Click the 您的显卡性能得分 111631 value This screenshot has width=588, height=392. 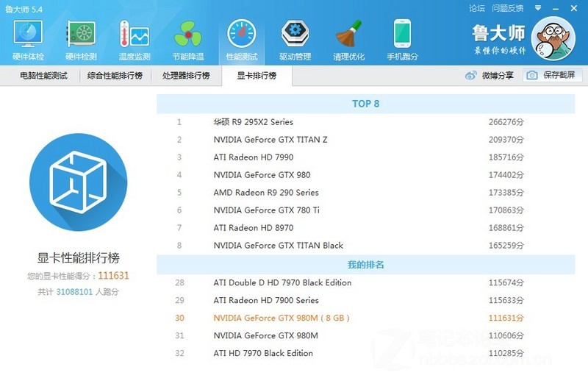pos(113,276)
